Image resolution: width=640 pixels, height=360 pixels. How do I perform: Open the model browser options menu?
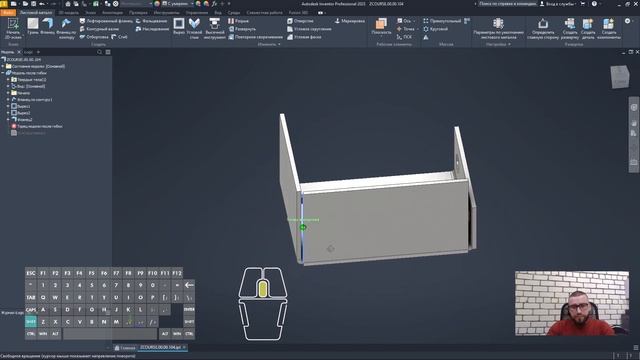[108, 52]
